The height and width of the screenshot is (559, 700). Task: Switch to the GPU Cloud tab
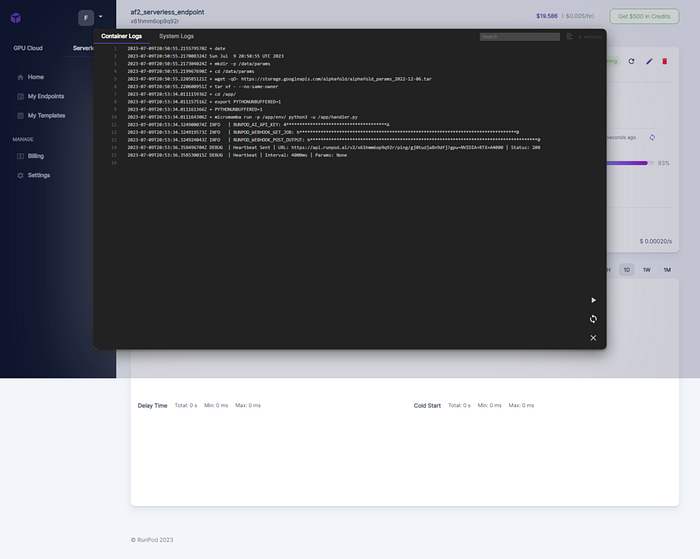28,48
